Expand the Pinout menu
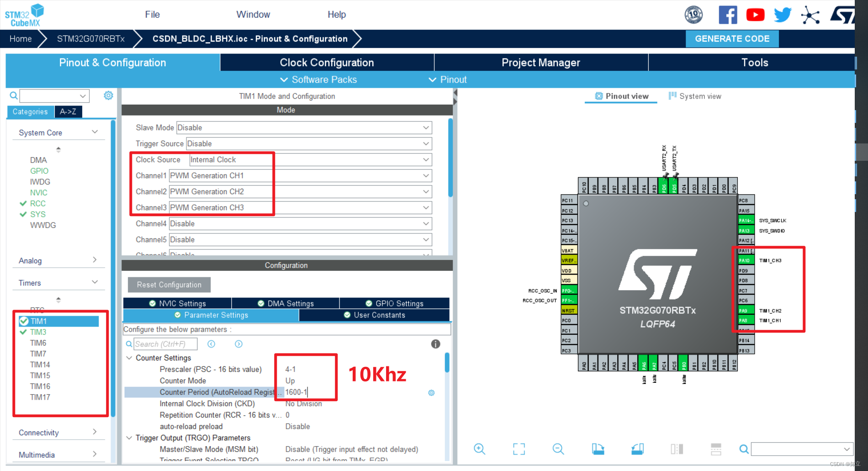Viewport: 868px width, 471px height. (x=447, y=79)
